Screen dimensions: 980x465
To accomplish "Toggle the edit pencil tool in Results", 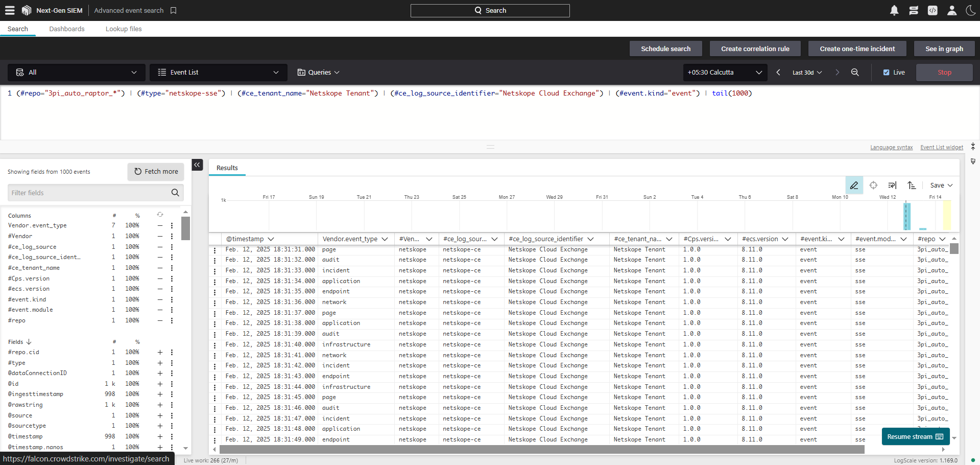I will point(854,185).
